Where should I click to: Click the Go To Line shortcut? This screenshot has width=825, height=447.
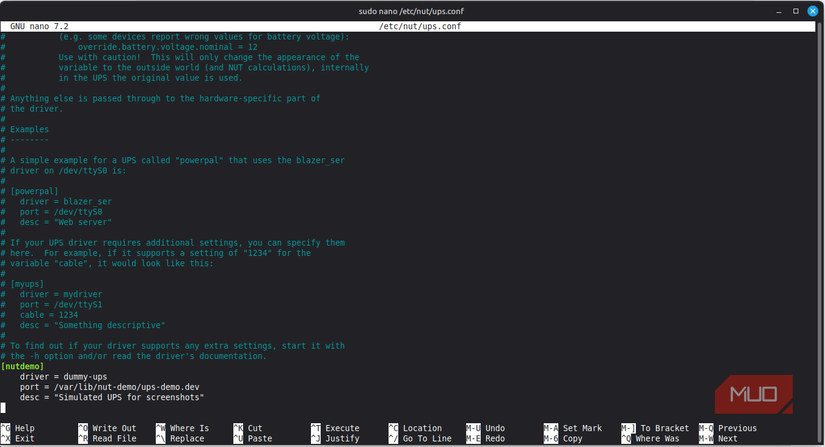pyautogui.click(x=420, y=439)
